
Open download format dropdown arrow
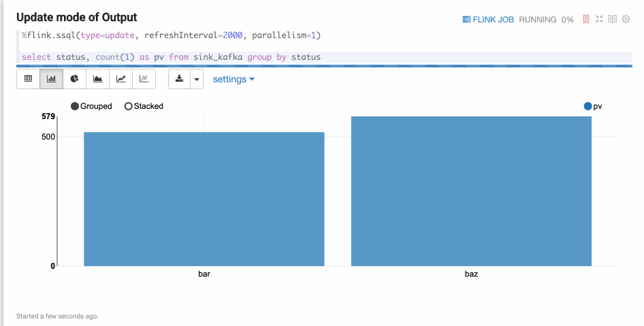197,79
